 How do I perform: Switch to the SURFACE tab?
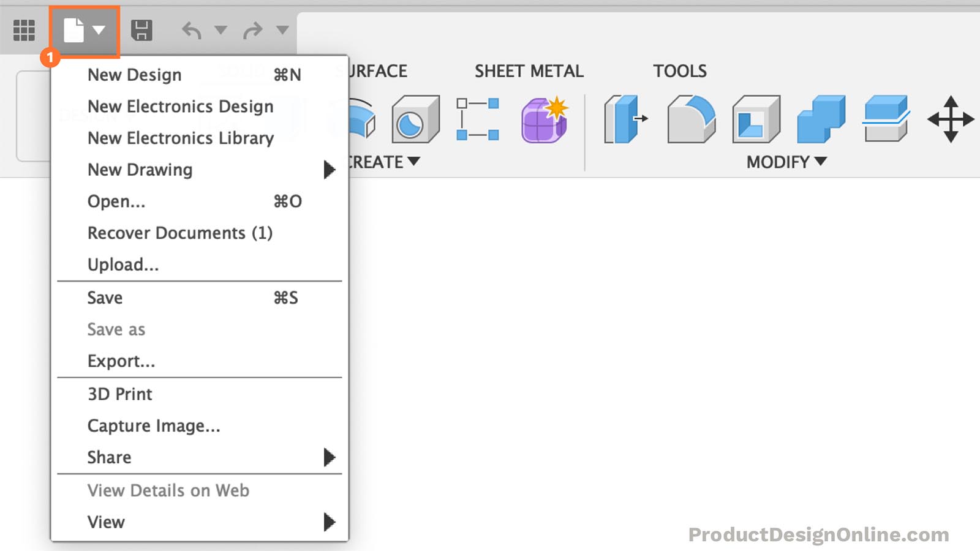378,71
